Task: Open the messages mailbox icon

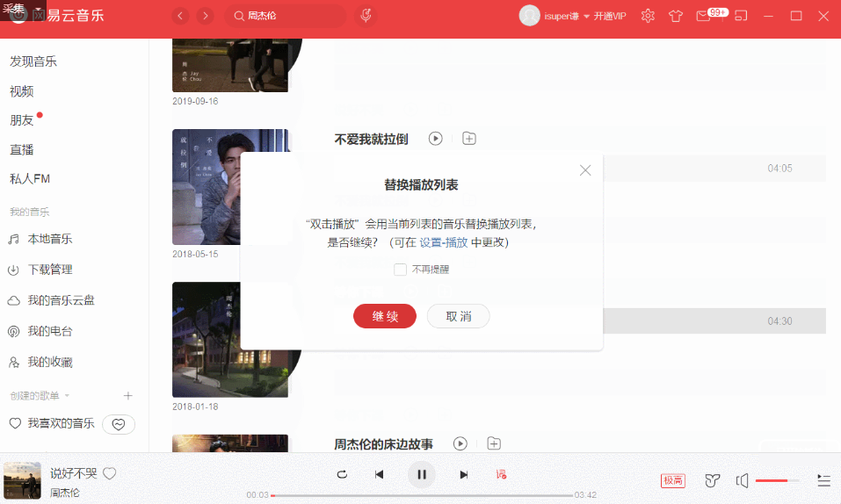Action: tap(702, 16)
